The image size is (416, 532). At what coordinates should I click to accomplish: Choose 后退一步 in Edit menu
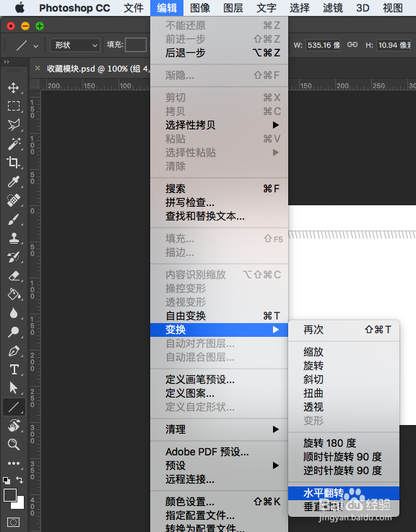coord(219,53)
